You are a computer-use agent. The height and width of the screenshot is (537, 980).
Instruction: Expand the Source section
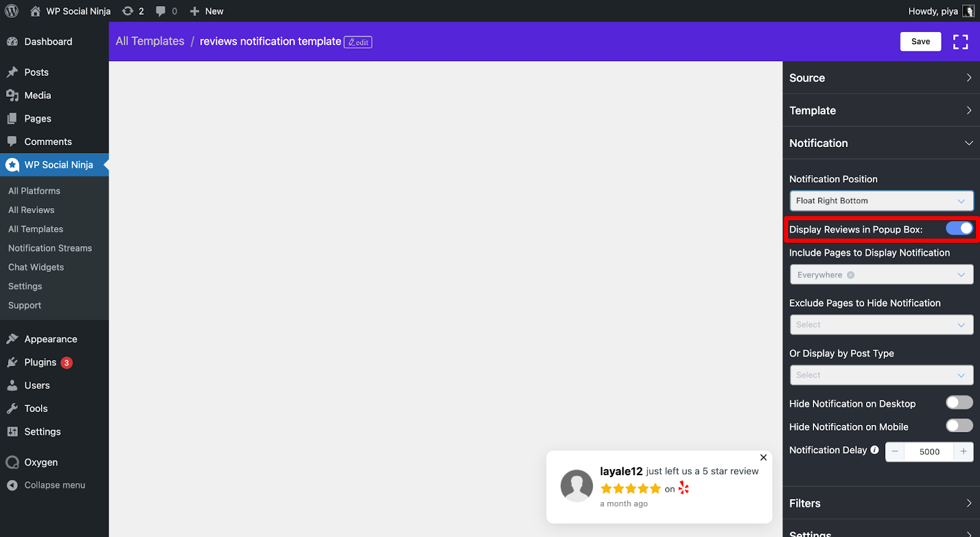tap(881, 78)
